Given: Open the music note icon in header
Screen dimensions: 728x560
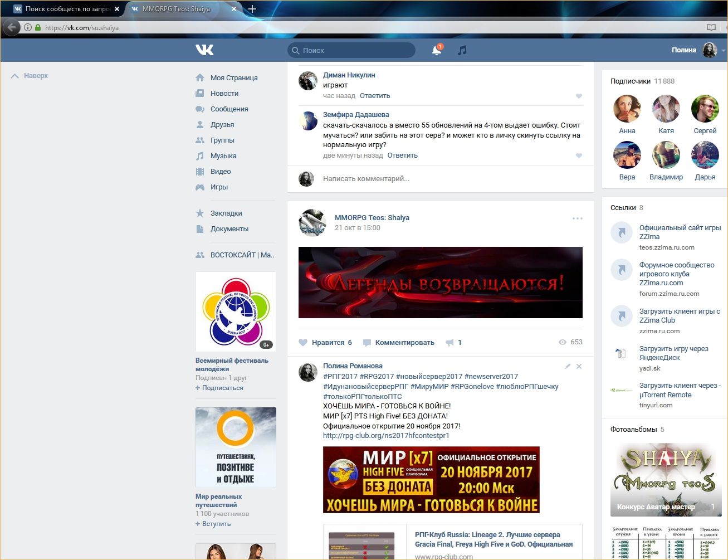Looking at the screenshot, I should 462,50.
